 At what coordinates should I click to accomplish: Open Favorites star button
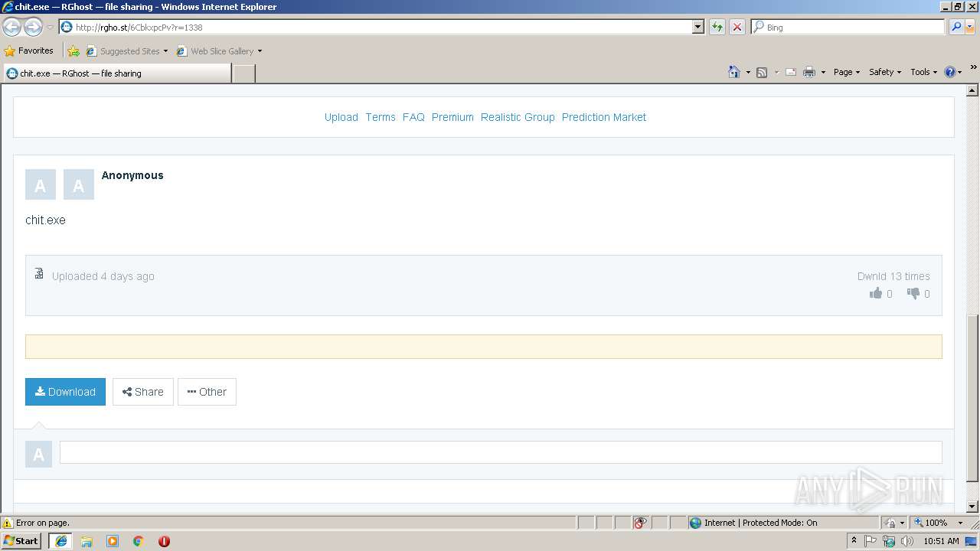pyautogui.click(x=29, y=51)
